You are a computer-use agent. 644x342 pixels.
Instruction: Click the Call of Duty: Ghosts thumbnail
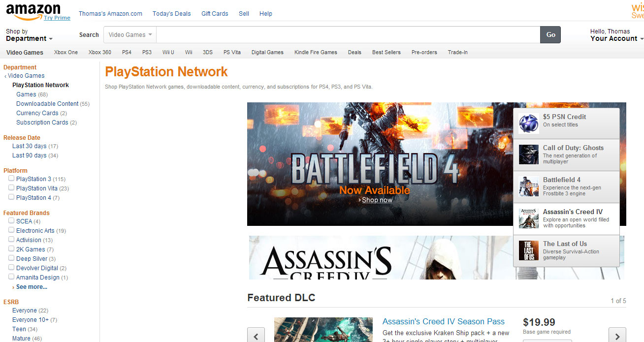pos(528,155)
